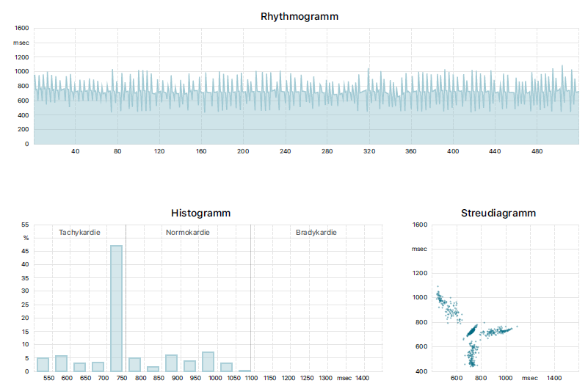Click the tallest histogram bar

(x=116, y=308)
